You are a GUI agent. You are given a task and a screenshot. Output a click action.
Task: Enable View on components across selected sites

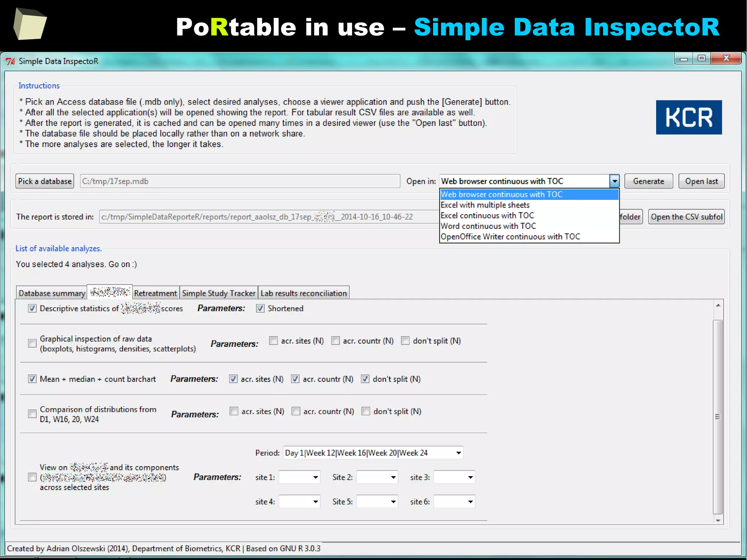click(x=32, y=477)
